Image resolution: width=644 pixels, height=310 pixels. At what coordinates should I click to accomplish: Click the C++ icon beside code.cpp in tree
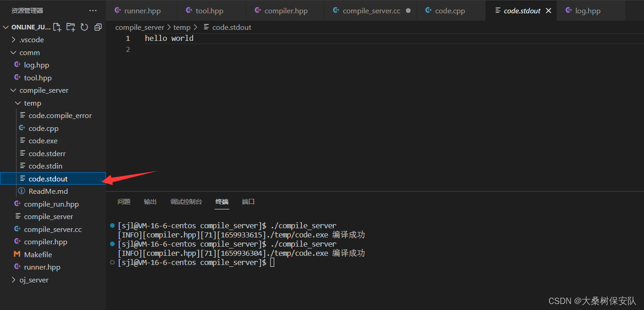click(22, 128)
